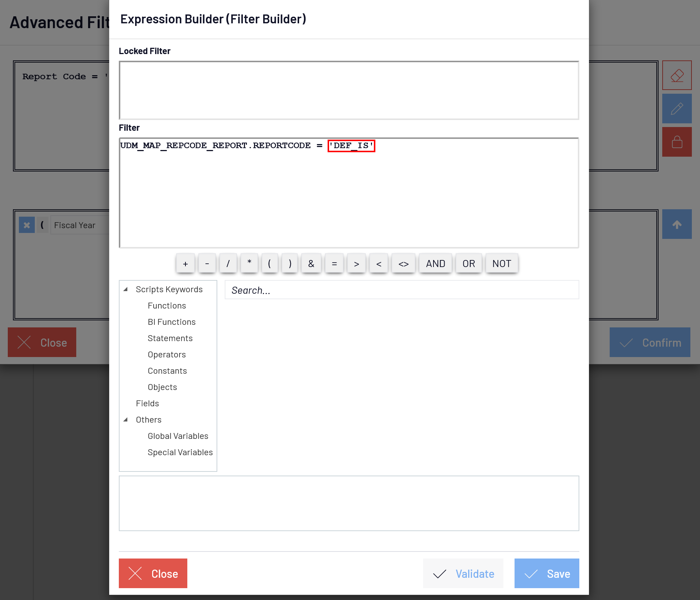The image size is (700, 600).
Task: Click the eraser clear-filter icon
Action: click(677, 75)
